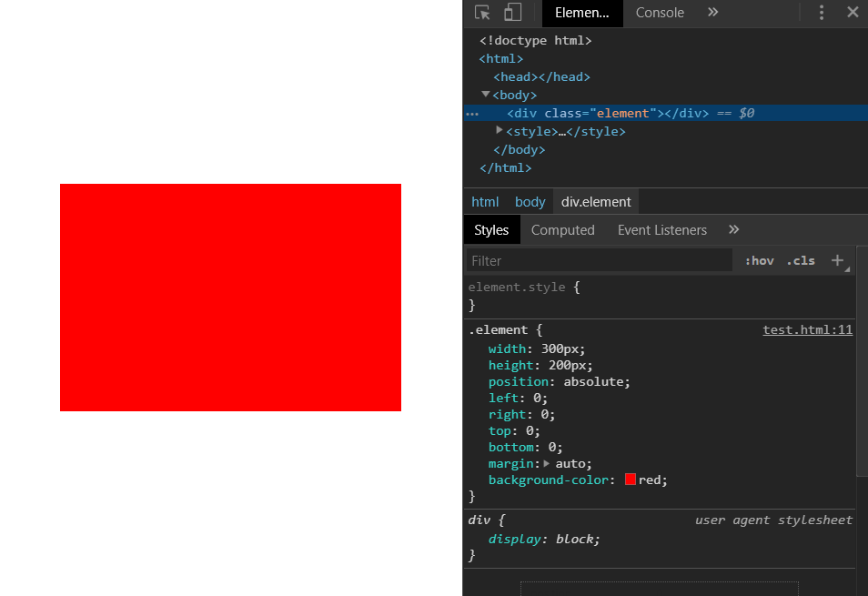The height and width of the screenshot is (596, 868).
Task: Click the closing html tag node
Action: pyautogui.click(x=505, y=168)
